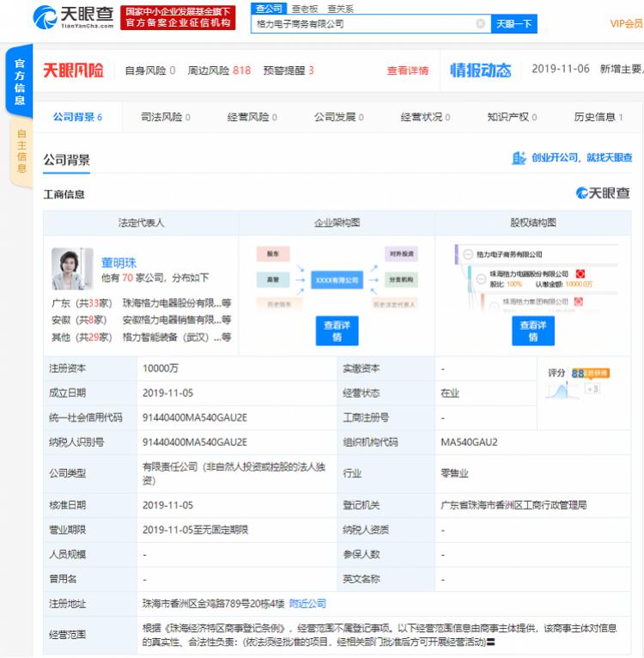The image size is (644, 658).
Task: Click the building icon next to 创业开公司
Action: tap(519, 158)
